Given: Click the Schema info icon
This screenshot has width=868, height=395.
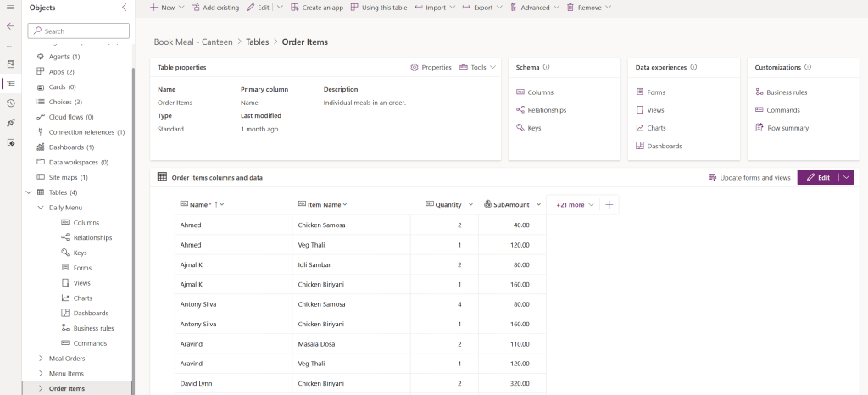Looking at the screenshot, I should pos(546,67).
